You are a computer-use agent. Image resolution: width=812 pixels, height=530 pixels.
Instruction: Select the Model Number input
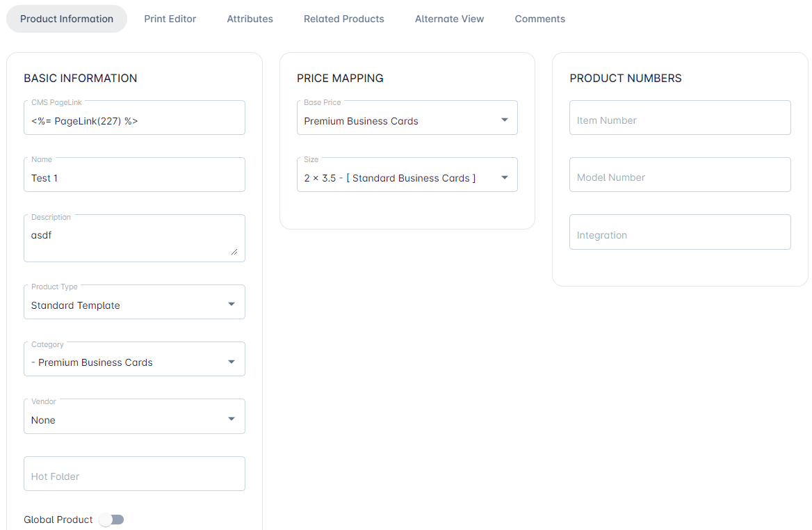coord(679,177)
